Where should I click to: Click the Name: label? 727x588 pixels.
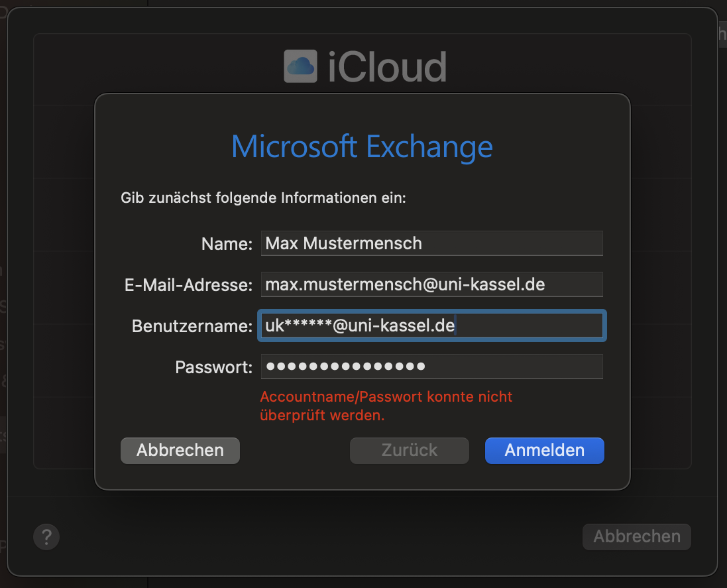click(227, 244)
